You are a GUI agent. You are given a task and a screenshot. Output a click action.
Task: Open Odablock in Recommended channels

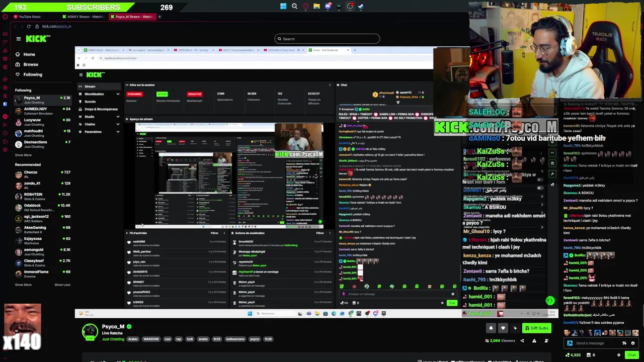tap(42, 208)
